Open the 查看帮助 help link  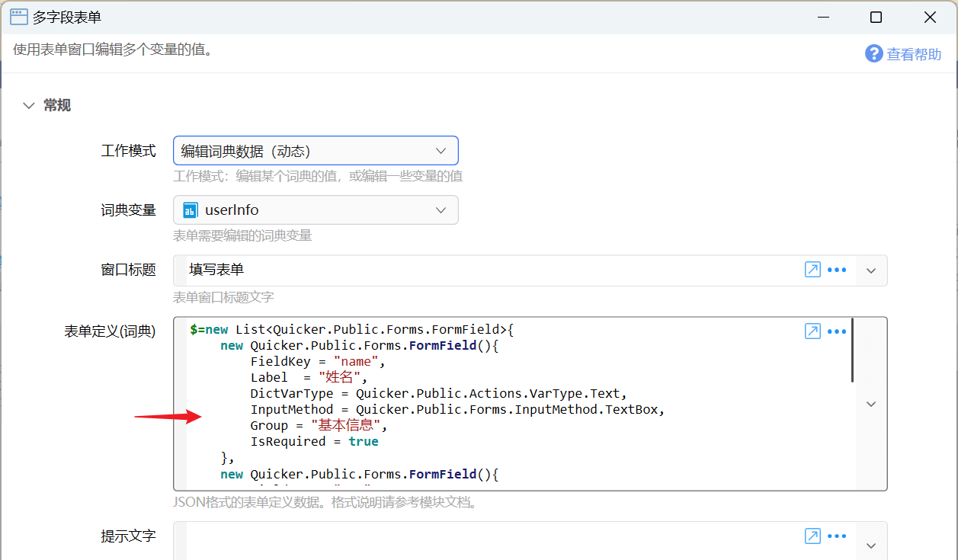914,54
